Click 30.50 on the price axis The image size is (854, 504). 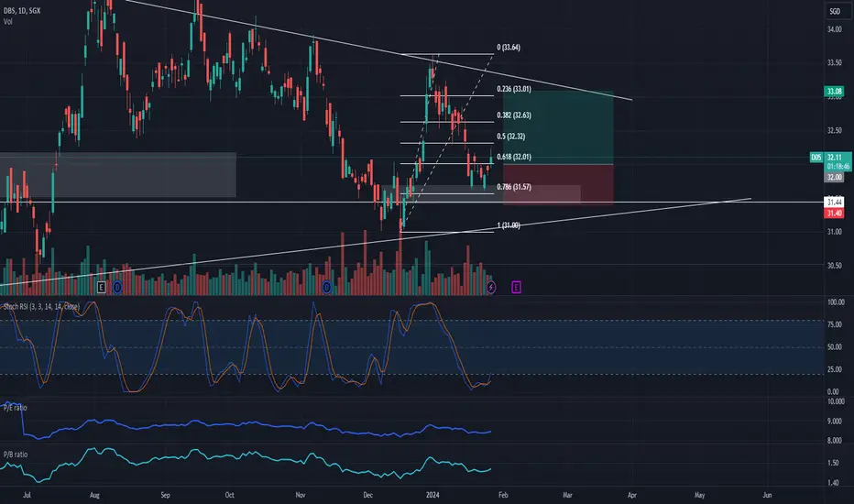835,266
